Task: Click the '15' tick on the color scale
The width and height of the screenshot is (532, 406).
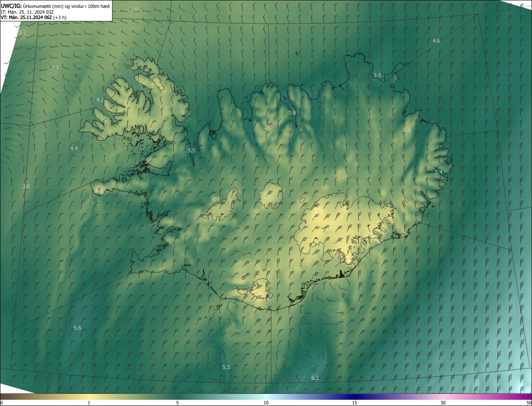Action: click(x=355, y=403)
